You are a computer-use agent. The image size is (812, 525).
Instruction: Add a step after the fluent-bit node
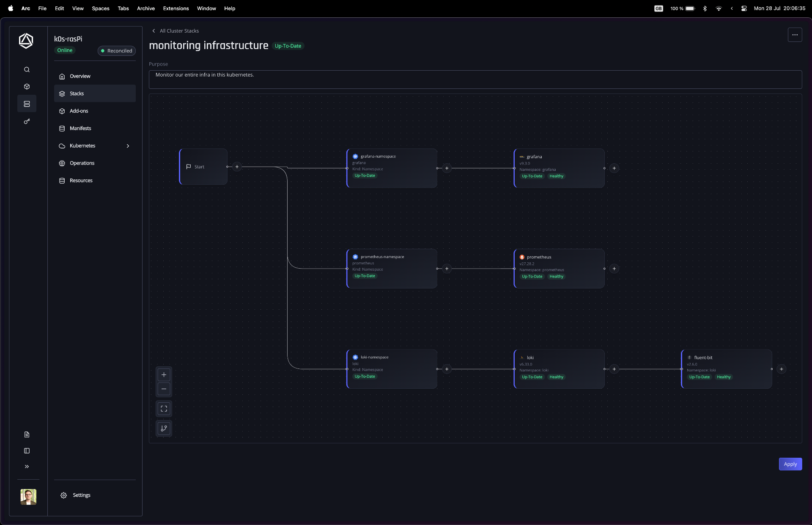782,369
